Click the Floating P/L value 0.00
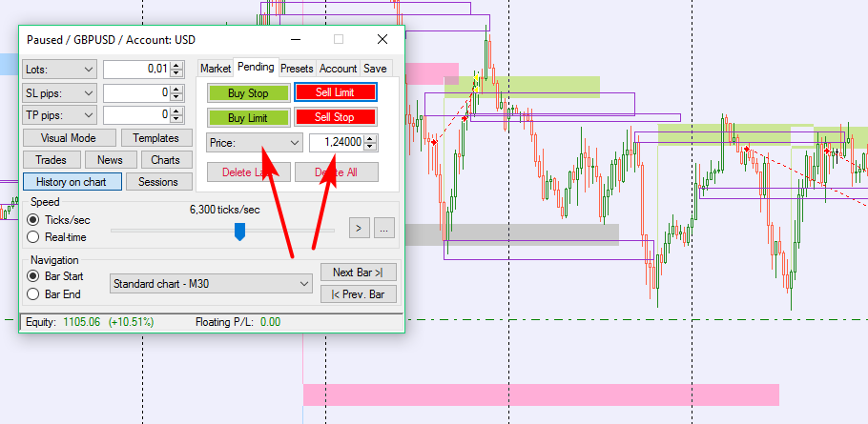The width and height of the screenshot is (868, 424). point(270,322)
